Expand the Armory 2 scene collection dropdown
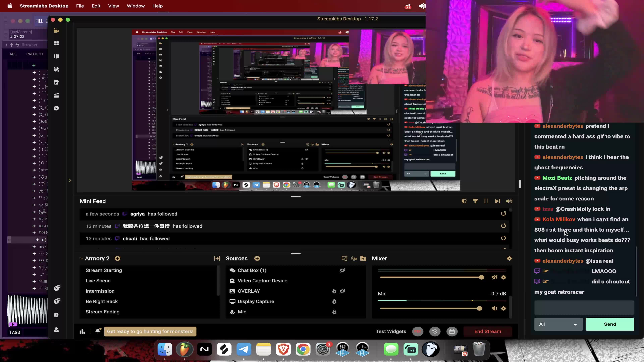This screenshot has height=362, width=644. coord(82,258)
